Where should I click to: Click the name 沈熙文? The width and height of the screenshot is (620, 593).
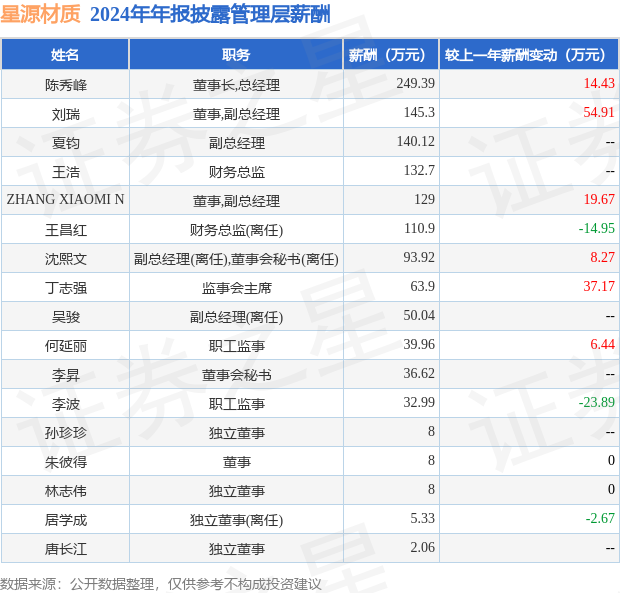[66, 259]
